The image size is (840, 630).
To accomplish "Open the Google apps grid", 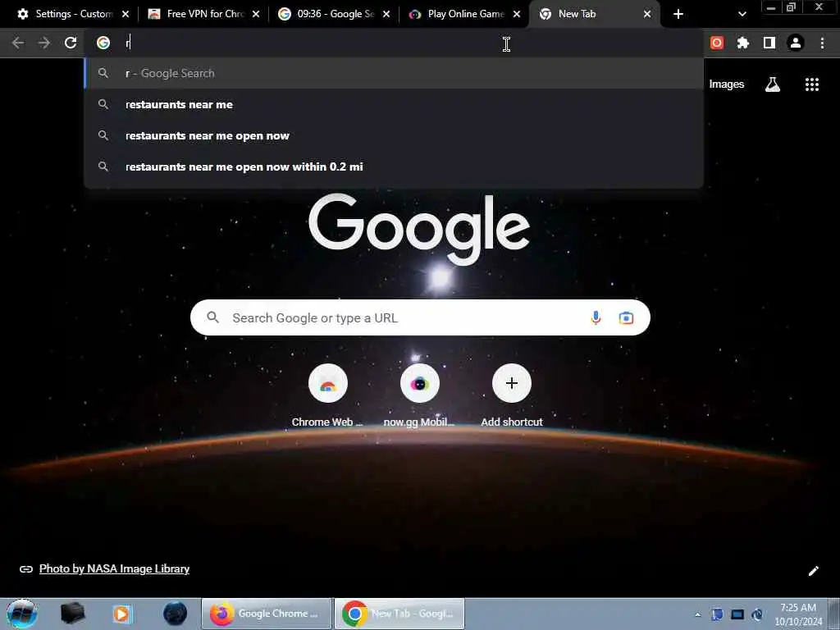I will pyautogui.click(x=812, y=84).
